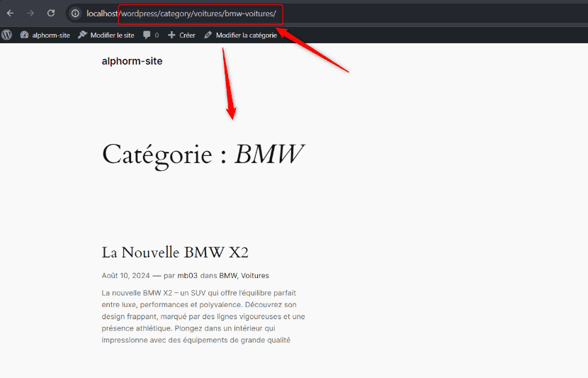The width and height of the screenshot is (588, 378).
Task: Click the pencil icon beside Modifier la catégorie
Action: [208, 35]
